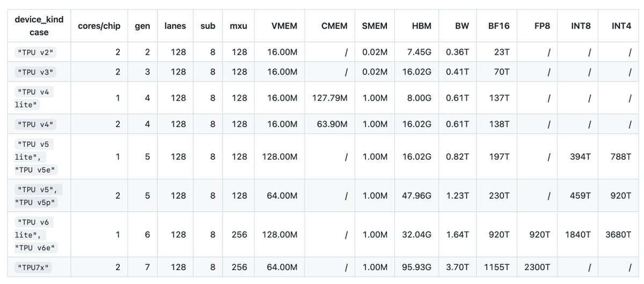
Task: Click BW value "0.41T"
Action: click(x=457, y=72)
